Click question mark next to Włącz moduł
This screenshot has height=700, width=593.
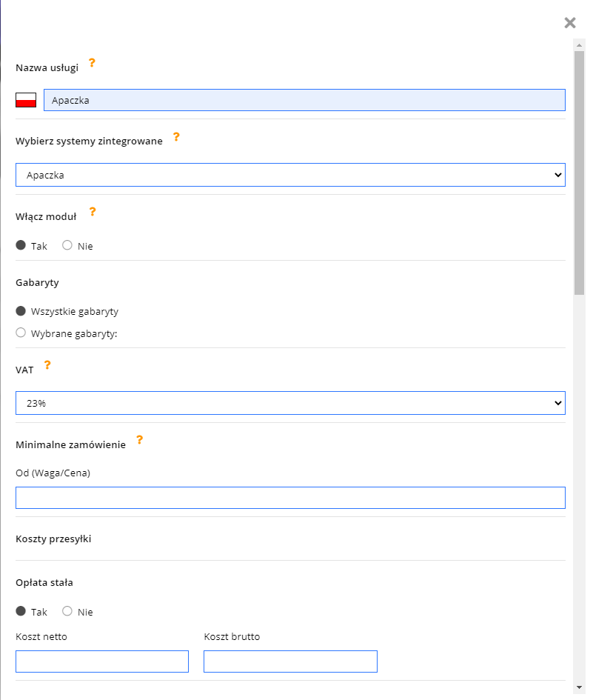click(93, 212)
